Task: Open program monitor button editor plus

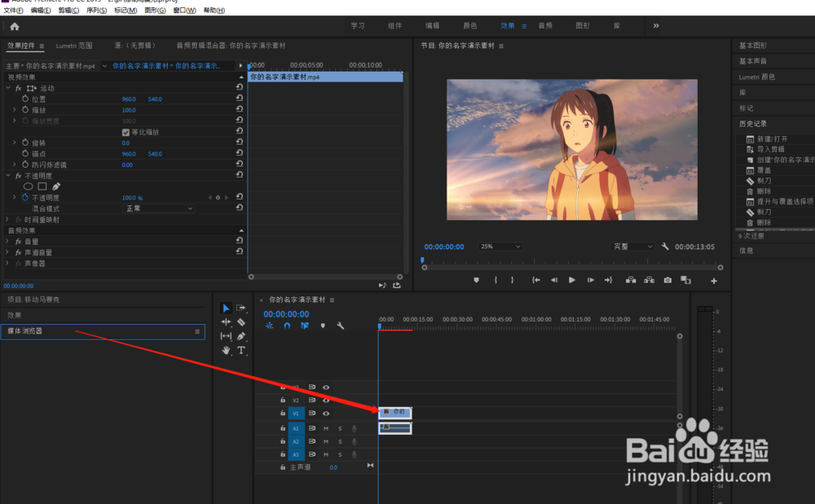Action: [x=714, y=281]
